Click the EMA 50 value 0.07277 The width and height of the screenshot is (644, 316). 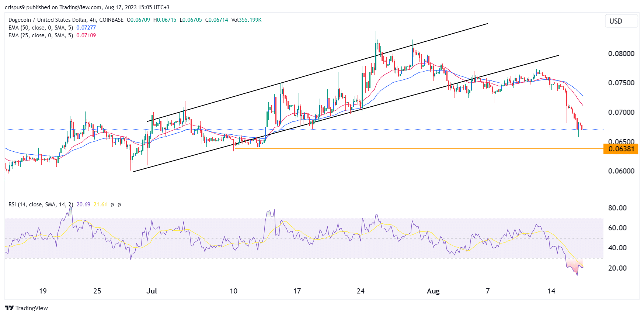(86, 28)
